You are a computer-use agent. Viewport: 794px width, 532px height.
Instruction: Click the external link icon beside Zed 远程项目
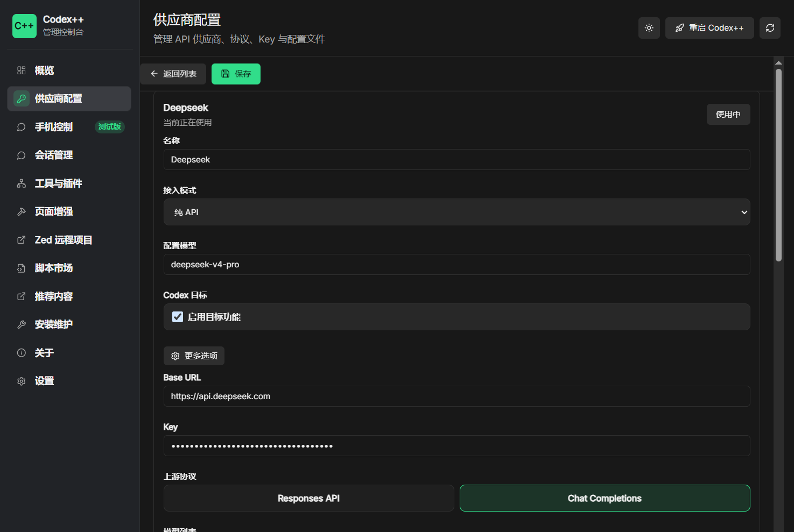click(22, 240)
